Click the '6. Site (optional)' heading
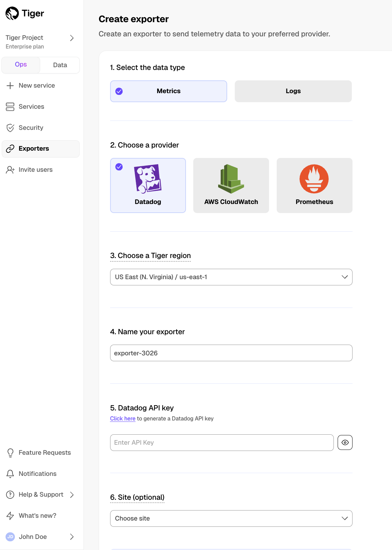392x550 pixels. click(137, 497)
